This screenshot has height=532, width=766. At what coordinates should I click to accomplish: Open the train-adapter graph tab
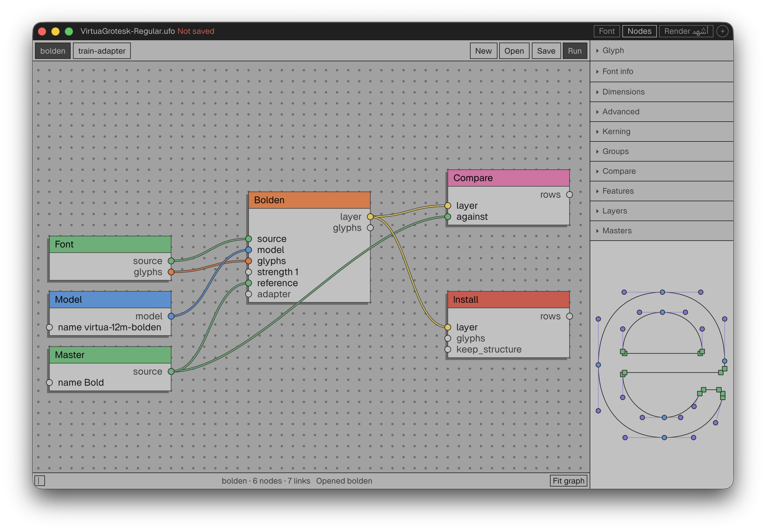pyautogui.click(x=102, y=51)
